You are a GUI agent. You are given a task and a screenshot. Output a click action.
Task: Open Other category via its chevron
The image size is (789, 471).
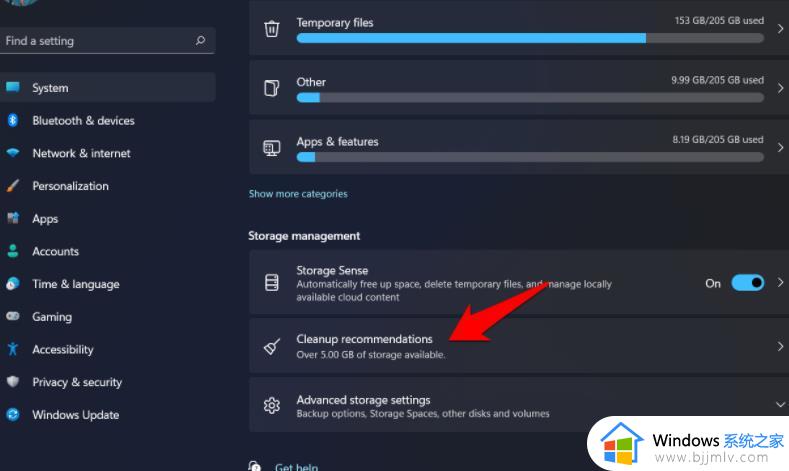tap(780, 88)
